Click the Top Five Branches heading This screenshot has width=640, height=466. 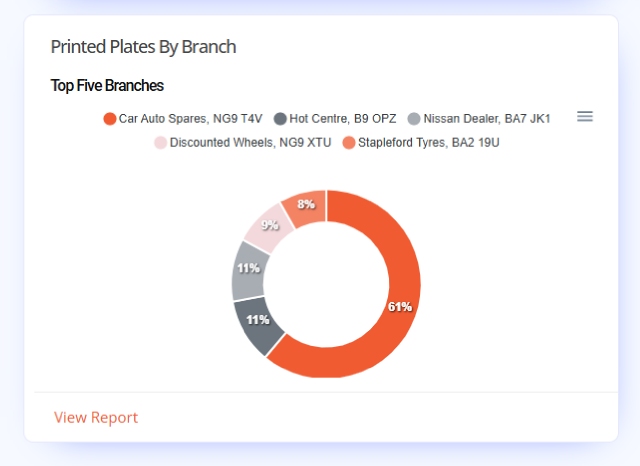[107, 86]
